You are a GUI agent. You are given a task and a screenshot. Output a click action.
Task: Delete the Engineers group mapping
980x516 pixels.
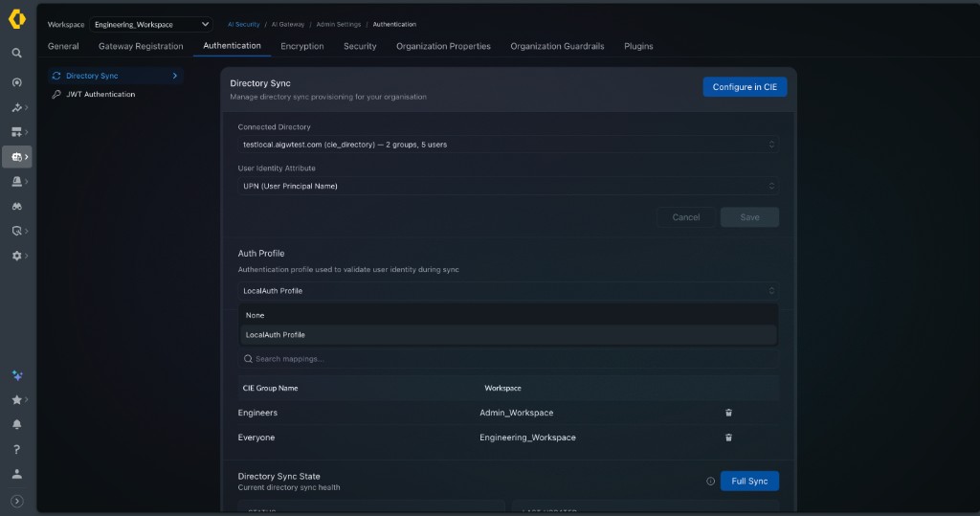[728, 413]
